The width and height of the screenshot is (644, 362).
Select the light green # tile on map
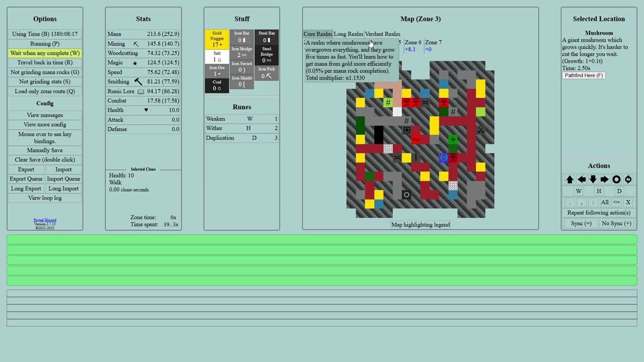click(x=388, y=103)
